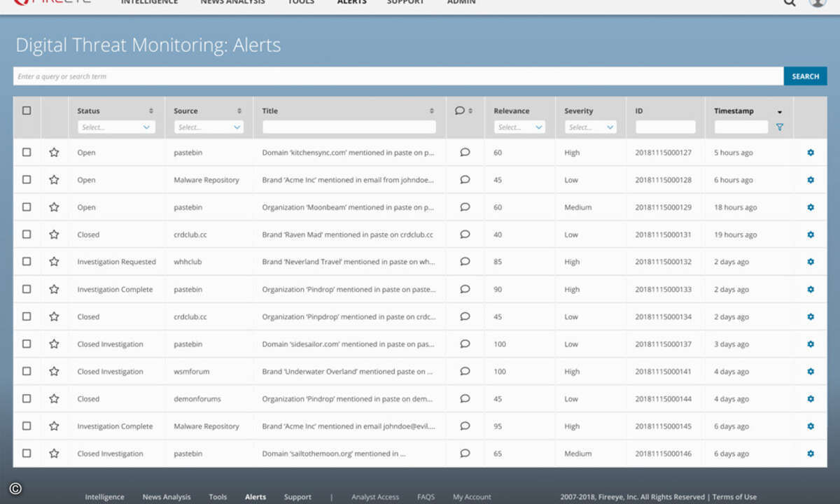This screenshot has width=840, height=504.
Task: Open Intelligence in top navigation
Action: point(149,2)
